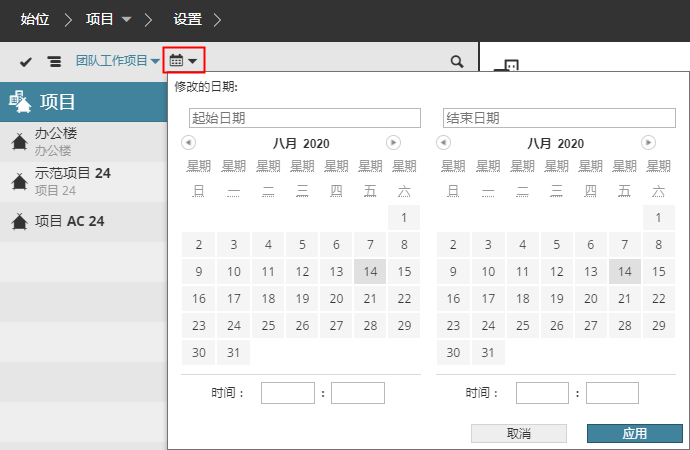This screenshot has height=450, width=690.
Task: Go to next month in start calendar
Action: tap(393, 143)
